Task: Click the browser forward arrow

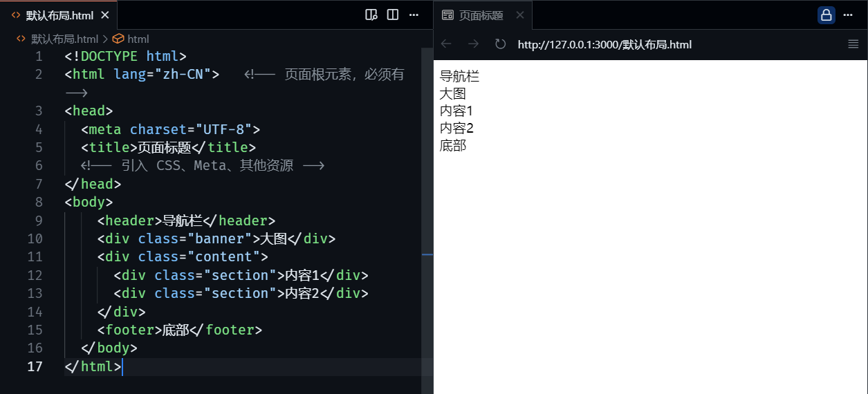Action: coord(473,44)
